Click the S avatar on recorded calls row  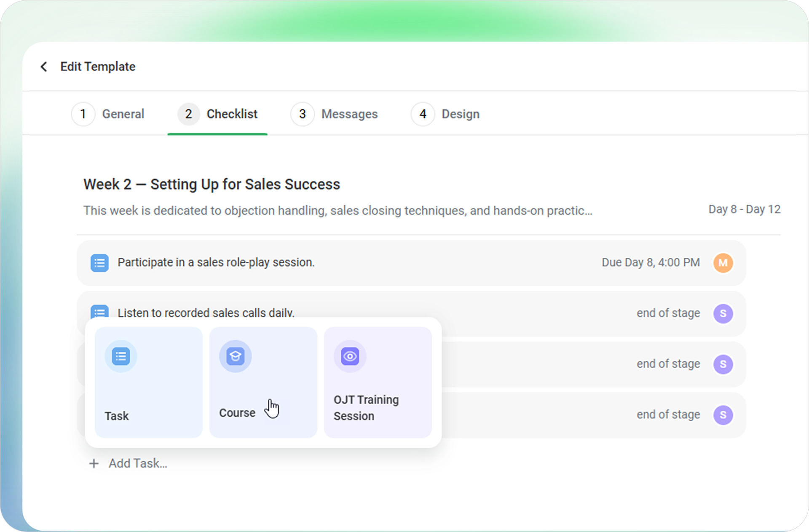pos(723,313)
